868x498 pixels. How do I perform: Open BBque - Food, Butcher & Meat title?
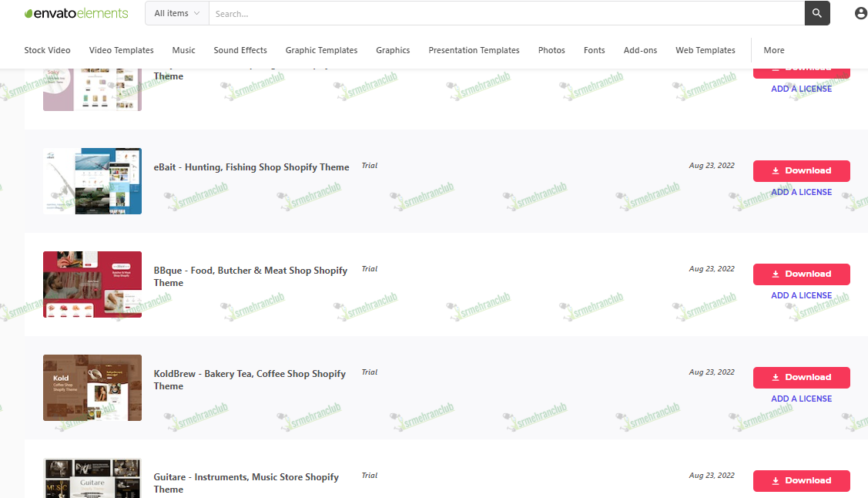[250, 277]
